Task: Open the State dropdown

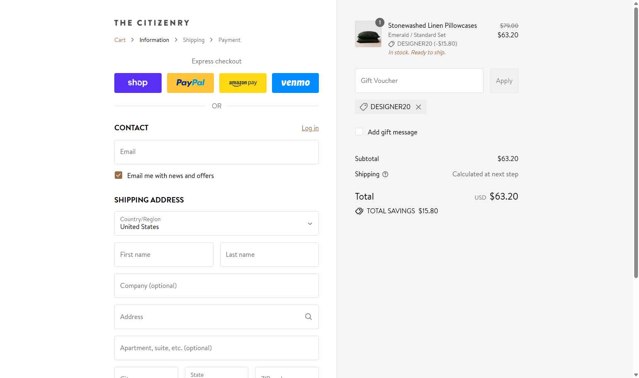Action: tap(216, 372)
